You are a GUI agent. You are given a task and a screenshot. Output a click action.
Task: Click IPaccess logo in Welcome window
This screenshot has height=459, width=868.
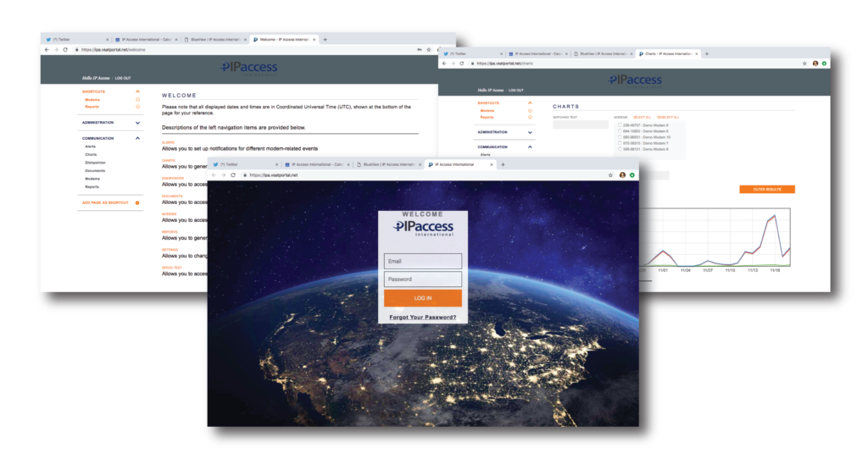(249, 68)
